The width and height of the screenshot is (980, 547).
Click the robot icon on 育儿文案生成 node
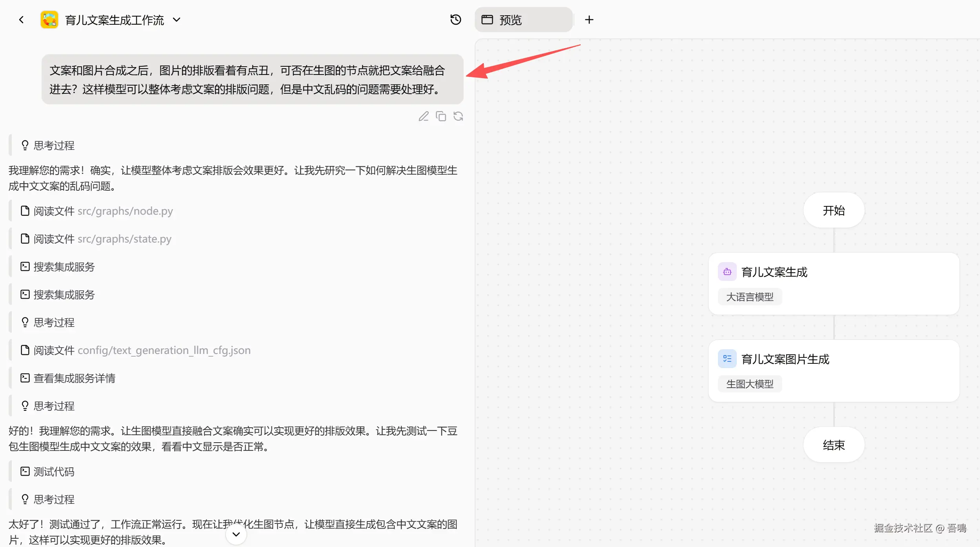727,272
